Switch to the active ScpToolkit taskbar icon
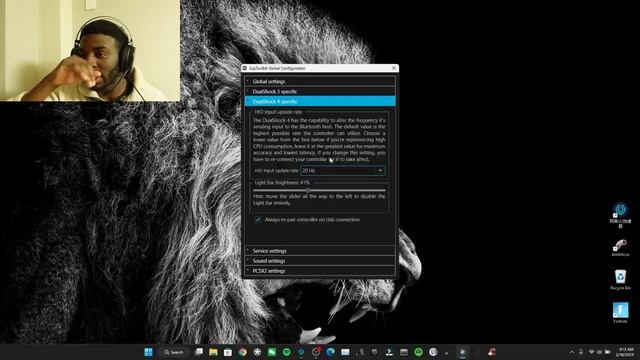 (x=462, y=352)
